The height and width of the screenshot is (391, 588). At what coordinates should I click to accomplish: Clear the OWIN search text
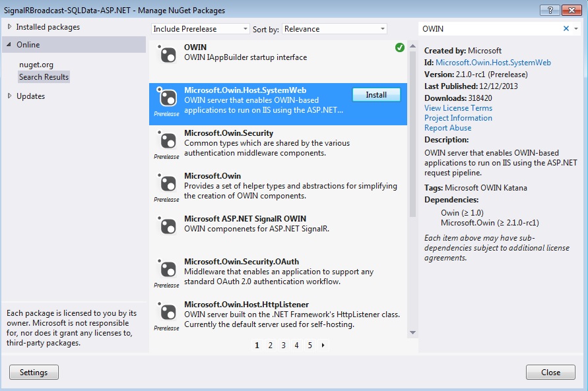566,28
